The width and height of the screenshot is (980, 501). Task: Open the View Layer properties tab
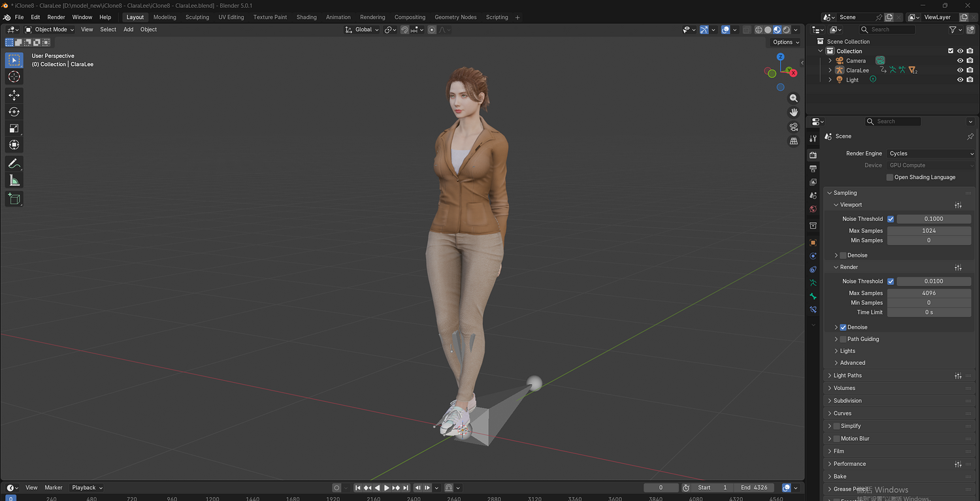813,182
